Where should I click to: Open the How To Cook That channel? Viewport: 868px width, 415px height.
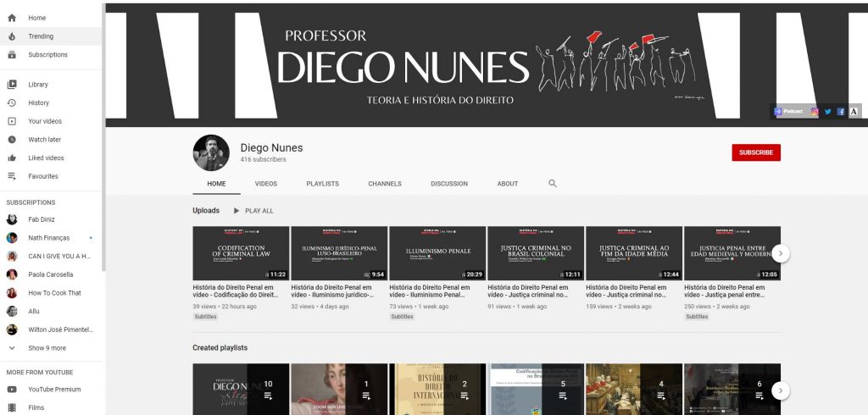pyautogui.click(x=50, y=293)
